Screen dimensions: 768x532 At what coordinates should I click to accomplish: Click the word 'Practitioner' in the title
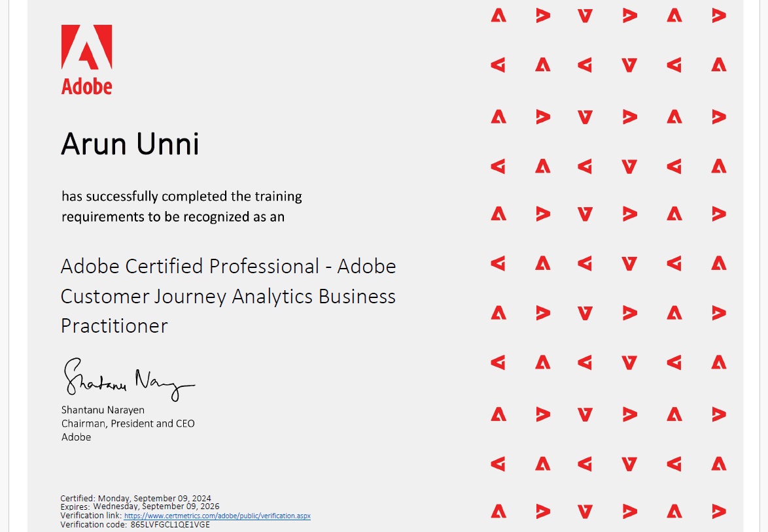tap(114, 325)
